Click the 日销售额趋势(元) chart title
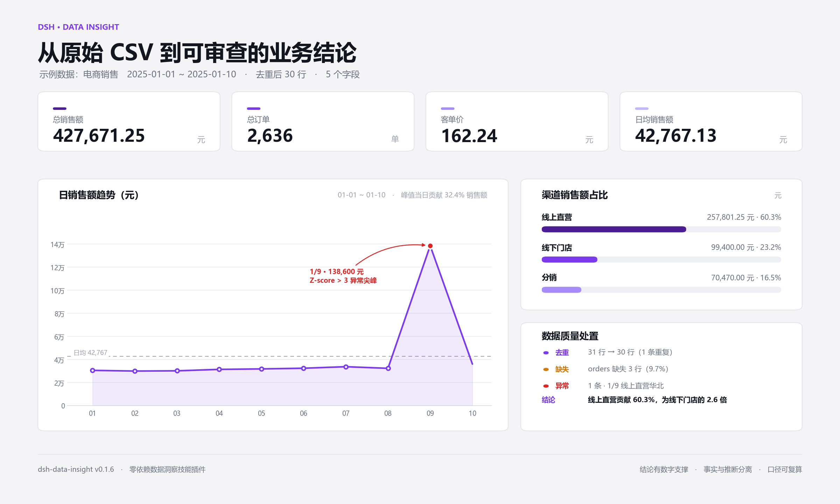Image resolution: width=840 pixels, height=504 pixels. [99, 195]
